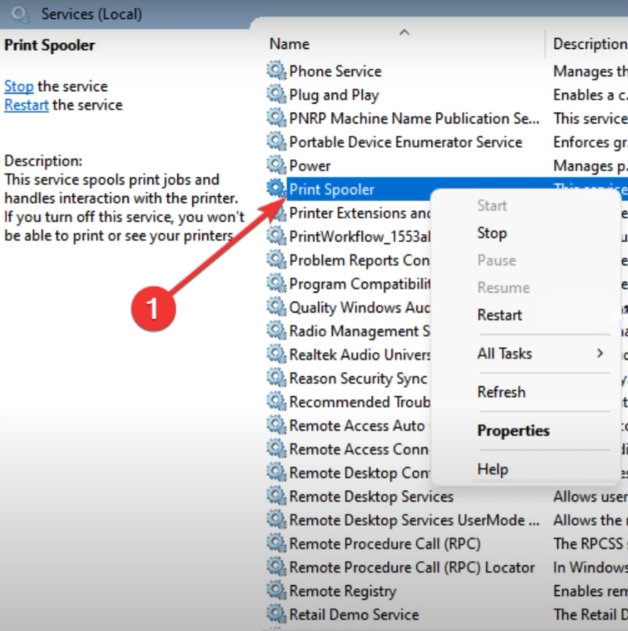This screenshot has width=628, height=631.
Task: Click the Recommended Troubleshooting gear icon
Action: pos(276,402)
